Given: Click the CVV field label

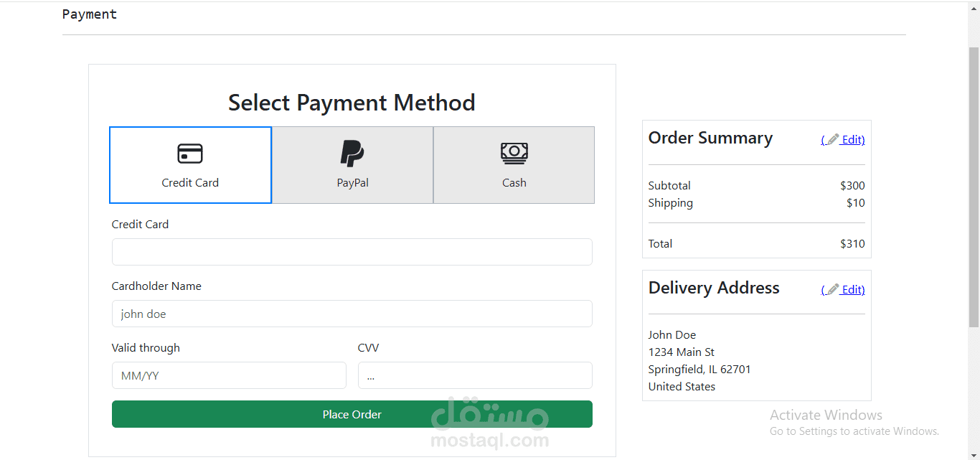Looking at the screenshot, I should click(x=368, y=348).
